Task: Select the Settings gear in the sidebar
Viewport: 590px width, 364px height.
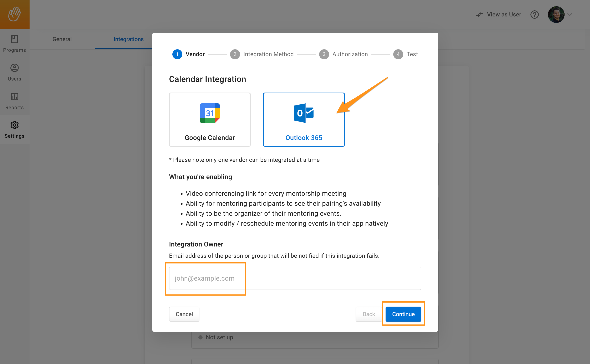Action: click(x=14, y=130)
